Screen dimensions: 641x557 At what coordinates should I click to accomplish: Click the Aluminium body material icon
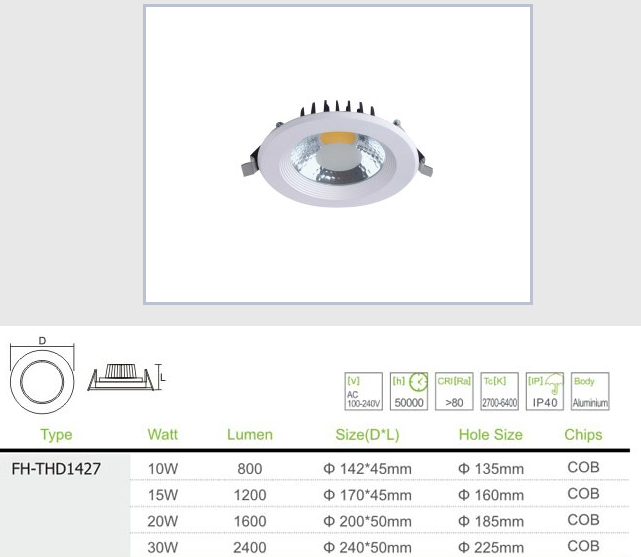click(585, 391)
